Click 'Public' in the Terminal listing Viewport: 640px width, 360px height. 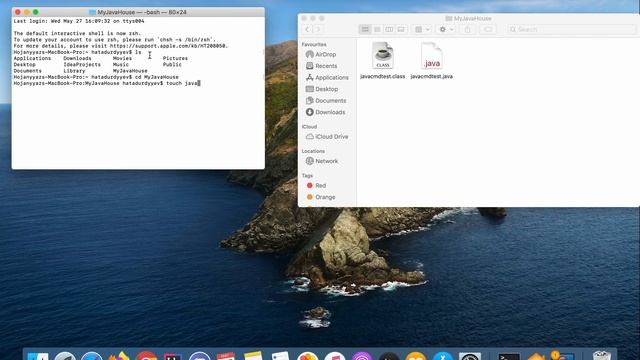click(x=172, y=64)
